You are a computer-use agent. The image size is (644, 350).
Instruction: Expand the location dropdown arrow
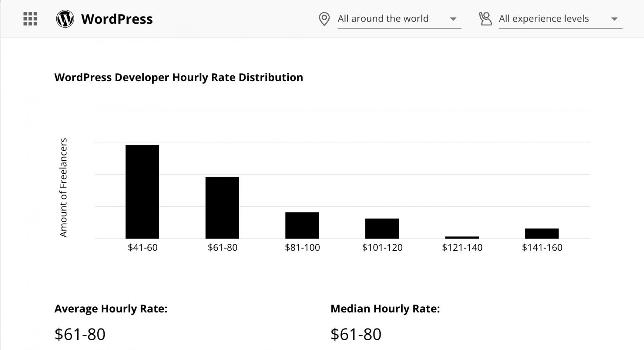click(453, 19)
